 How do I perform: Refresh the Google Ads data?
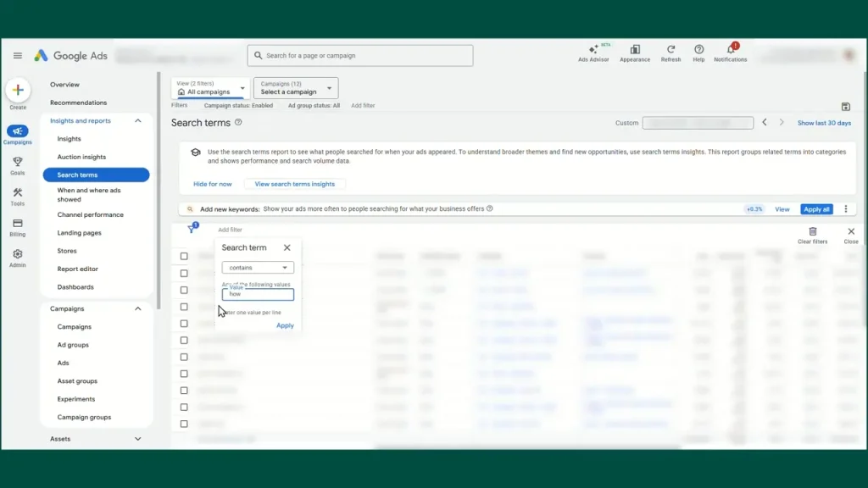670,51
